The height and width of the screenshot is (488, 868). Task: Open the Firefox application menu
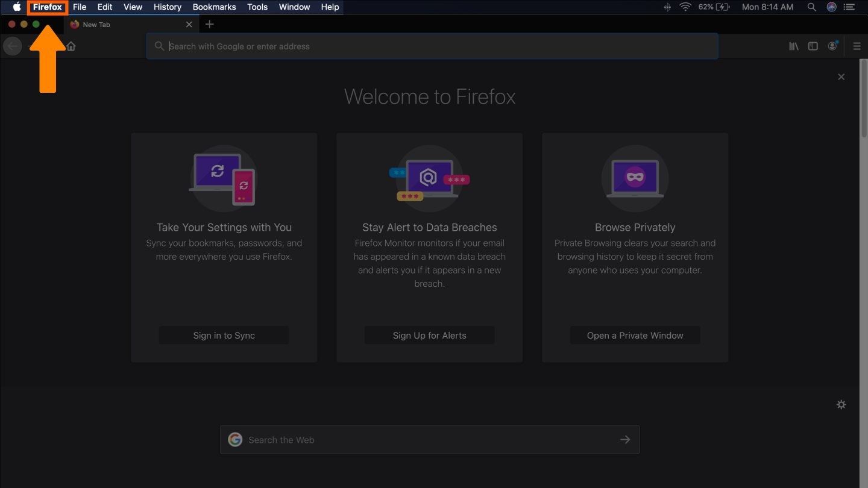coord(48,7)
